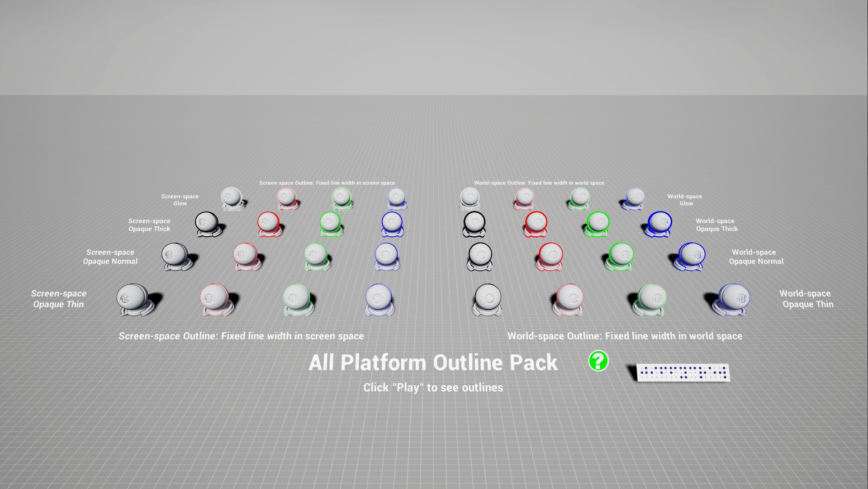Select the red Screen-space Opaque Thick sphere
This screenshot has width=868, height=489.
point(269,222)
